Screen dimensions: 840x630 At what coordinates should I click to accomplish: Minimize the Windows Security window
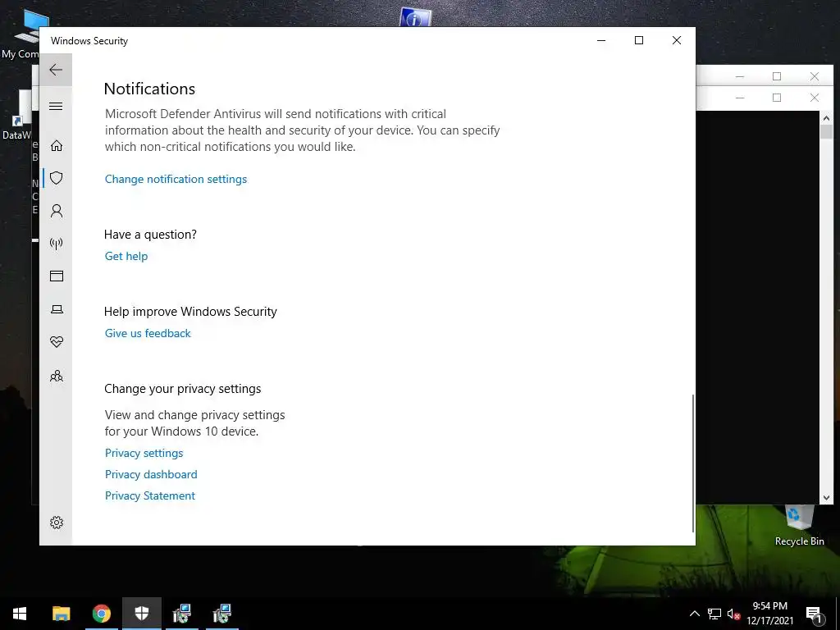[601, 41]
